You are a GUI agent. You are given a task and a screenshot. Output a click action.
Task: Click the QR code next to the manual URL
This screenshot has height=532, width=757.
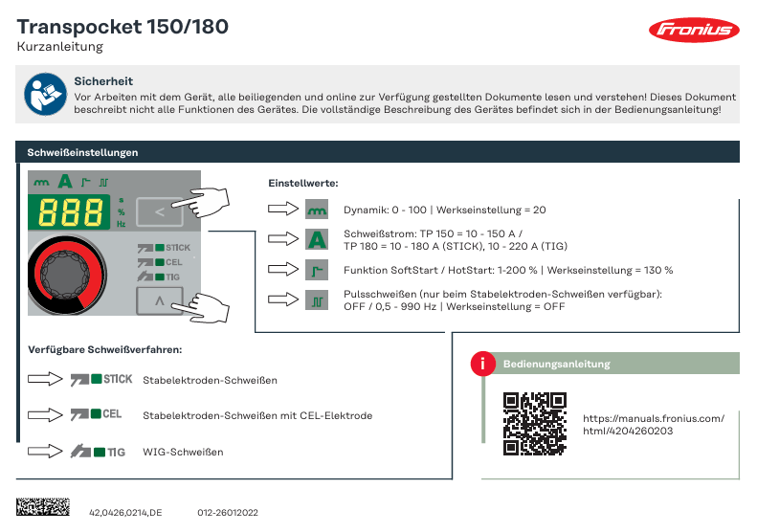[x=535, y=424]
